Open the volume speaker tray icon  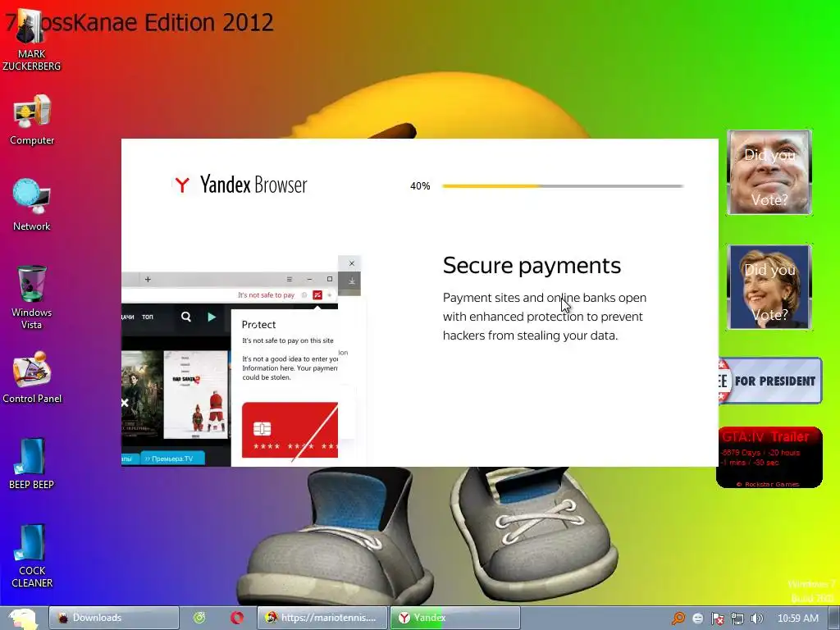(x=756, y=619)
